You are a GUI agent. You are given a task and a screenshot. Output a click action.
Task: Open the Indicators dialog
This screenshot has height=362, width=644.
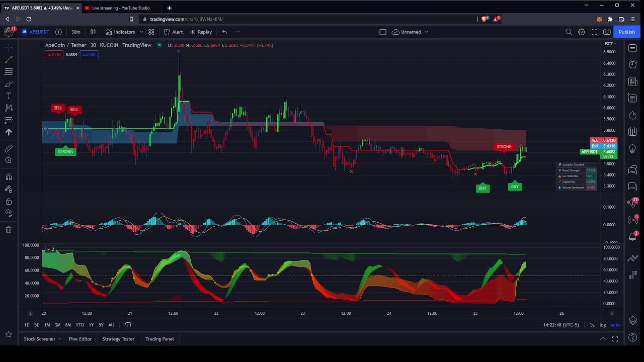point(120,32)
